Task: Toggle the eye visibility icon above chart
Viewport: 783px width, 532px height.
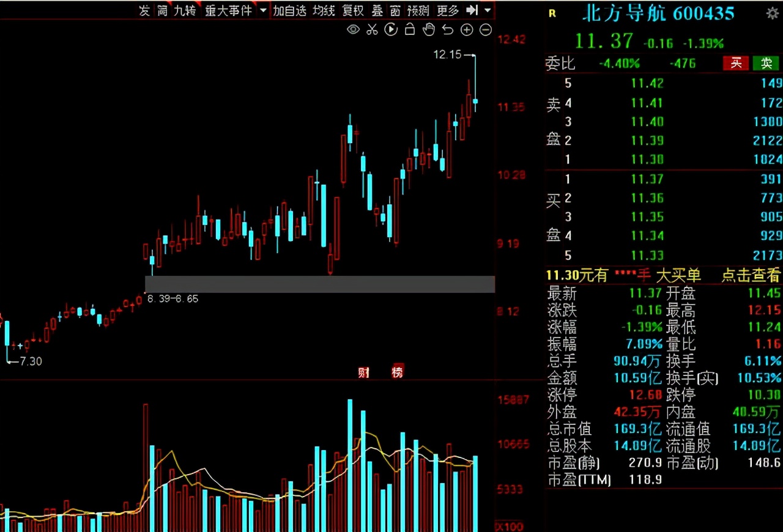Action: (x=353, y=29)
